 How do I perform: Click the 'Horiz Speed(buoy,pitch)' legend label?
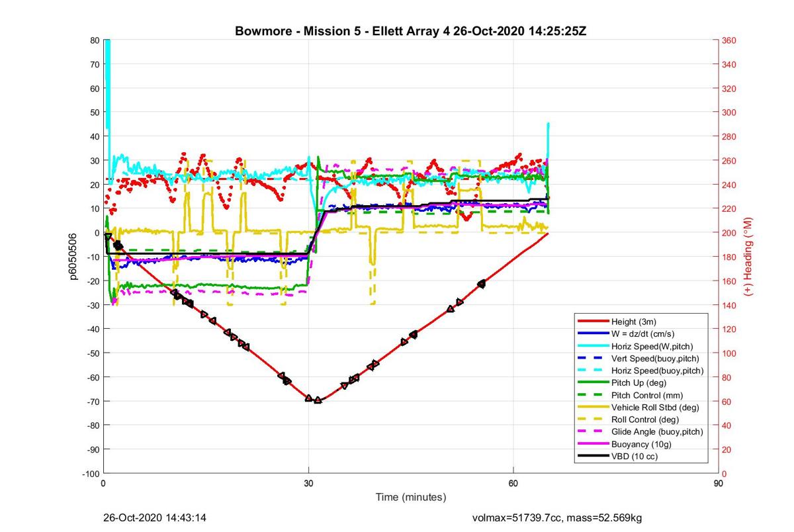(658, 370)
